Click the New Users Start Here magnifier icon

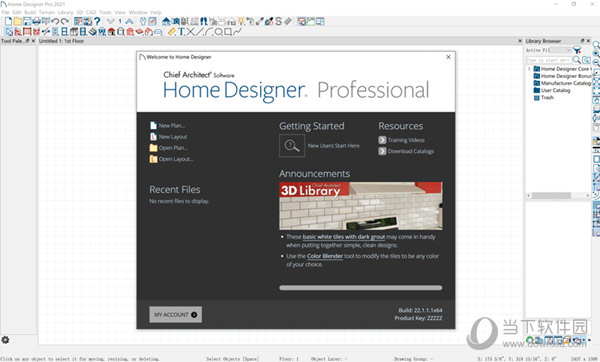(x=292, y=145)
